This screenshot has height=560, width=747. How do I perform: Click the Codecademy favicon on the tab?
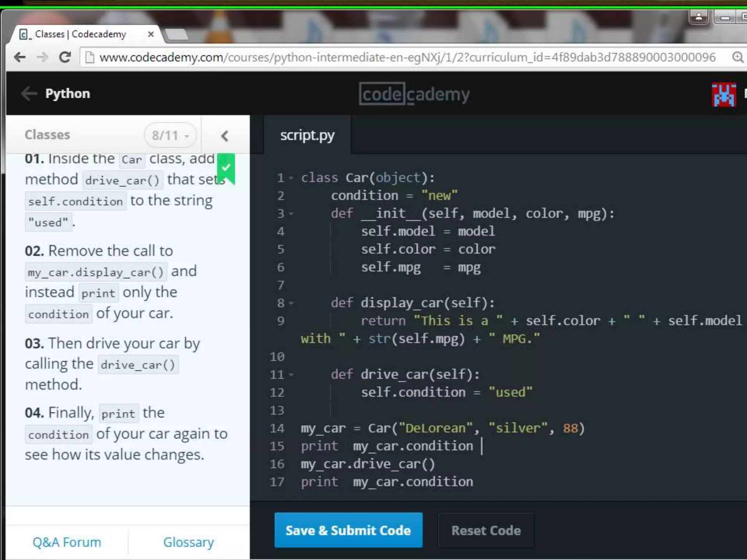(24, 34)
